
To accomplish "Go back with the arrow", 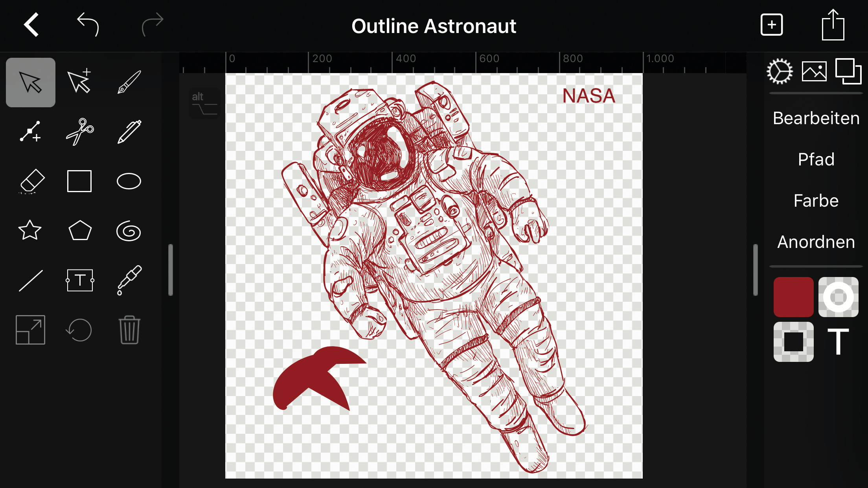I will pos(31,25).
